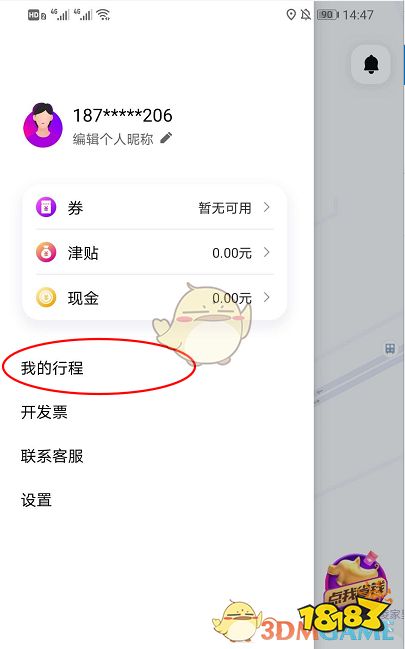
Task: Open 我的行程 menu item
Action: tap(52, 368)
